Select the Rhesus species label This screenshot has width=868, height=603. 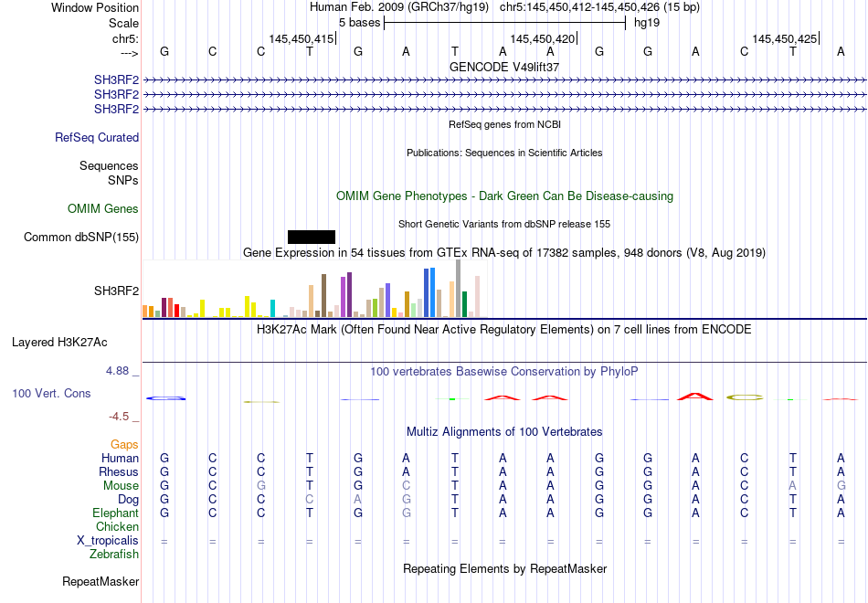tap(119, 471)
